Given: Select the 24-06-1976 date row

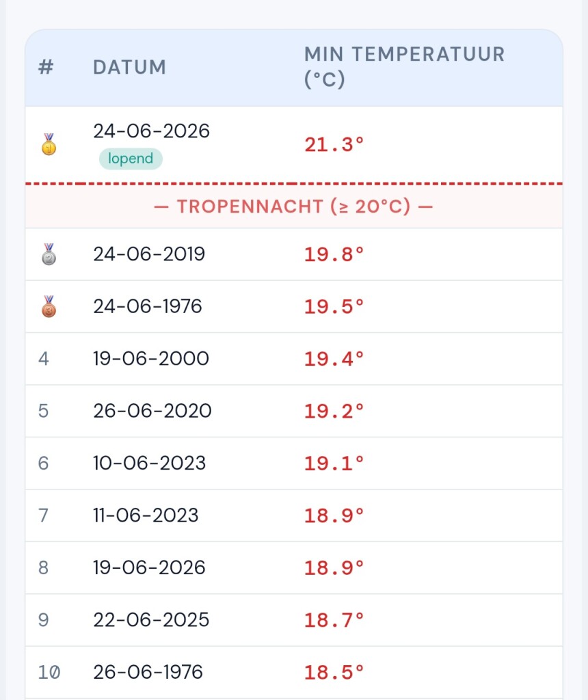Looking at the screenshot, I should 294,306.
